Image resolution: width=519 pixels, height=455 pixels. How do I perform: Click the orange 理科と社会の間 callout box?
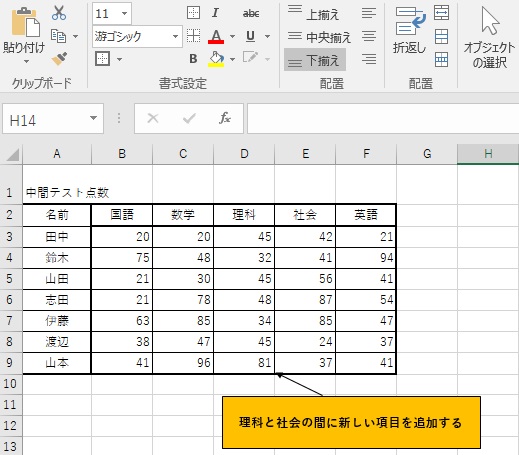(x=351, y=422)
